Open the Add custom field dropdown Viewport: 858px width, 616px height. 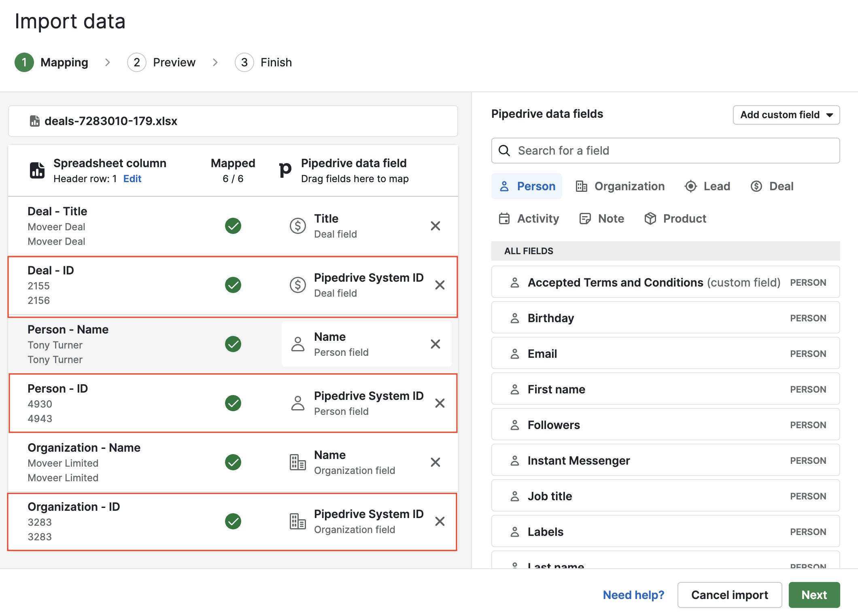point(786,115)
